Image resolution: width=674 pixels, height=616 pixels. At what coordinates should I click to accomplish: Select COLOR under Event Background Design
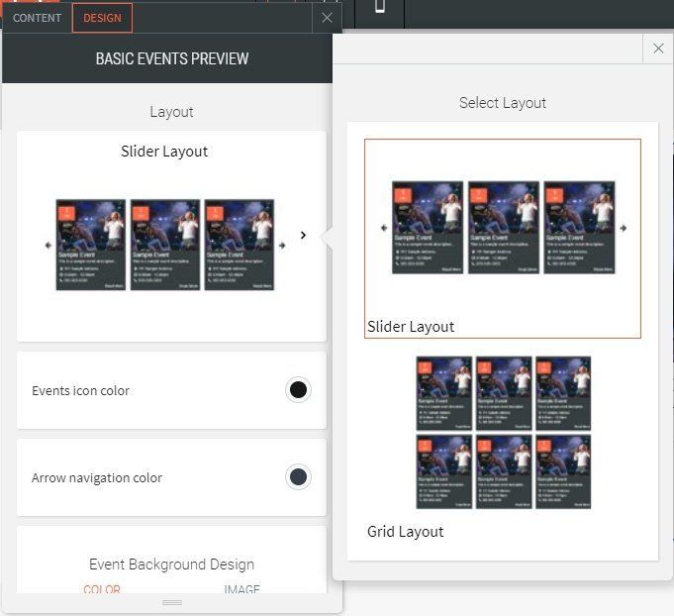102,589
